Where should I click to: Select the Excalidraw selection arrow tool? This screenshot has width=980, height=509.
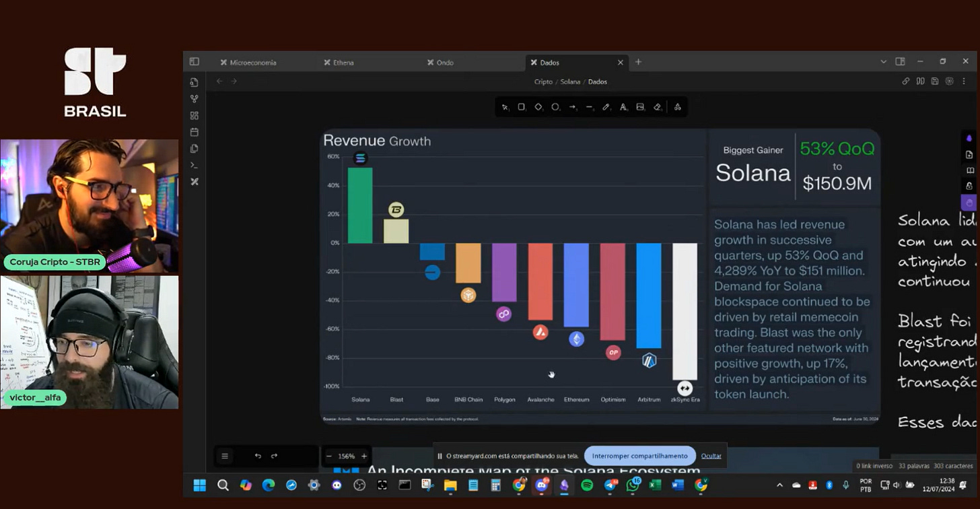(x=505, y=107)
